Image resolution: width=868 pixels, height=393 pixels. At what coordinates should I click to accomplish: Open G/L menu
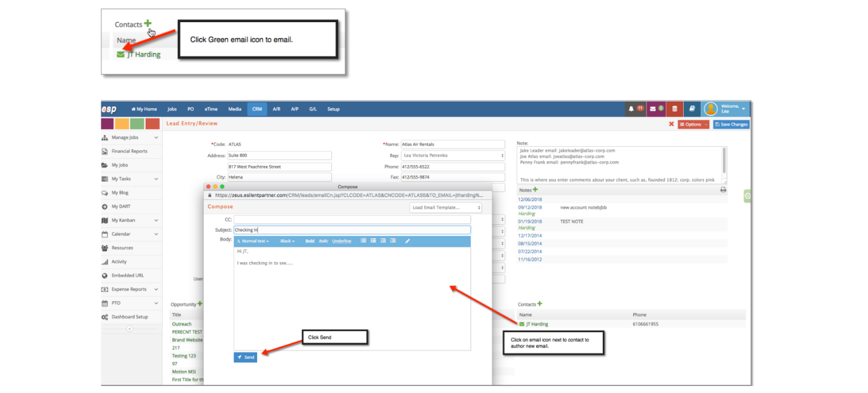(x=313, y=109)
